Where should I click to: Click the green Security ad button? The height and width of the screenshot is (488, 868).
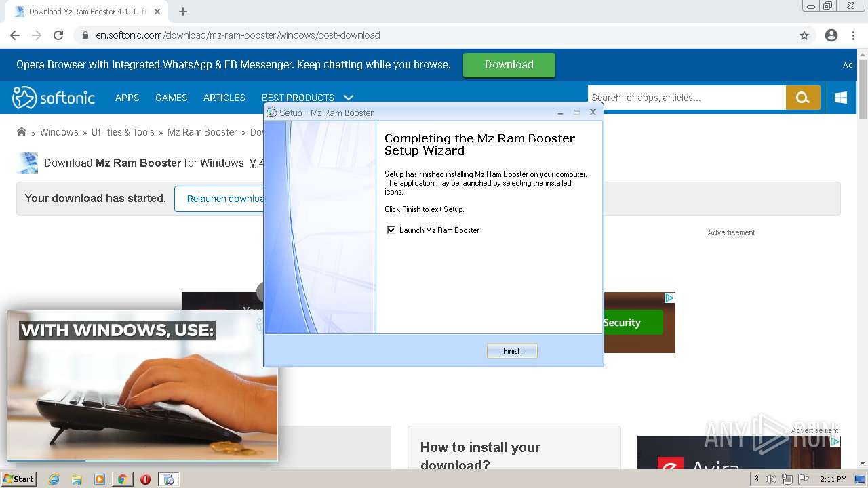(632, 323)
